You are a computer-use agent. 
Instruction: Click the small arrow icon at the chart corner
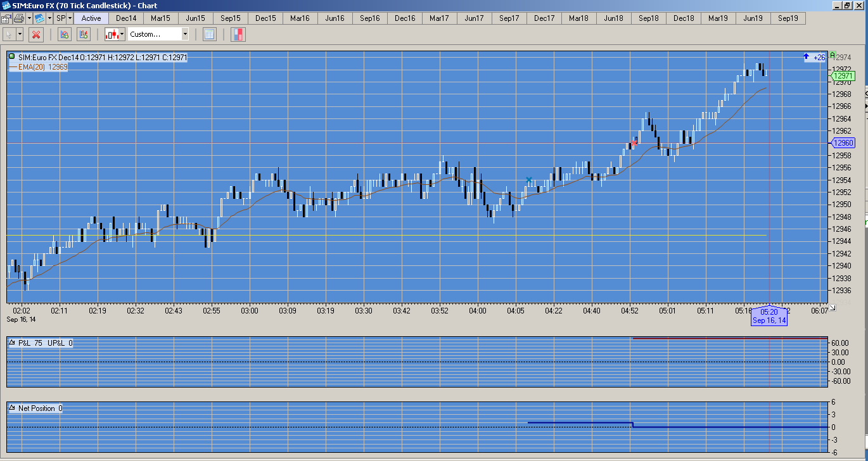(833, 307)
